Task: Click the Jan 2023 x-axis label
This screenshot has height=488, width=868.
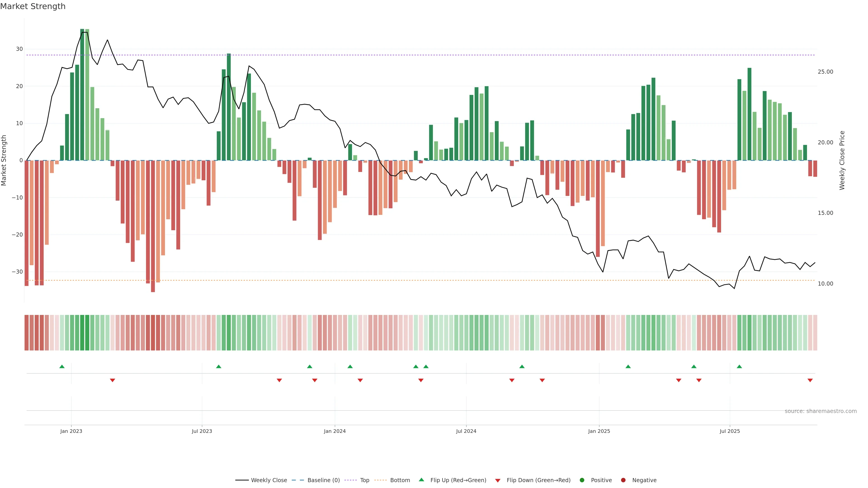Action: (71, 431)
